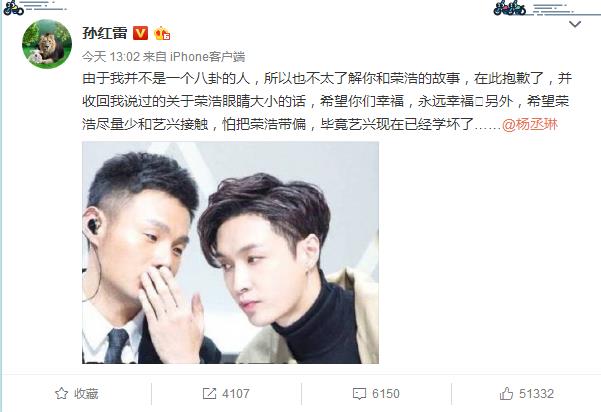Click the lion profile avatar
This screenshot has width=601, height=412.
(47, 44)
